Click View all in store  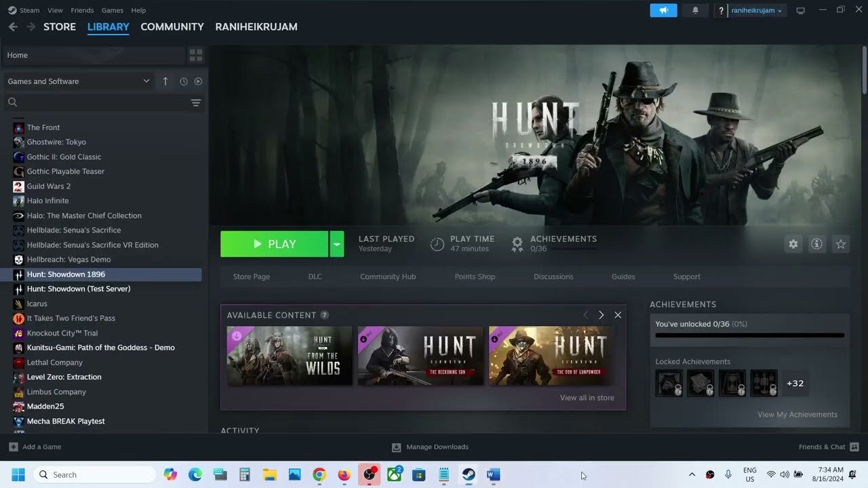pos(587,398)
